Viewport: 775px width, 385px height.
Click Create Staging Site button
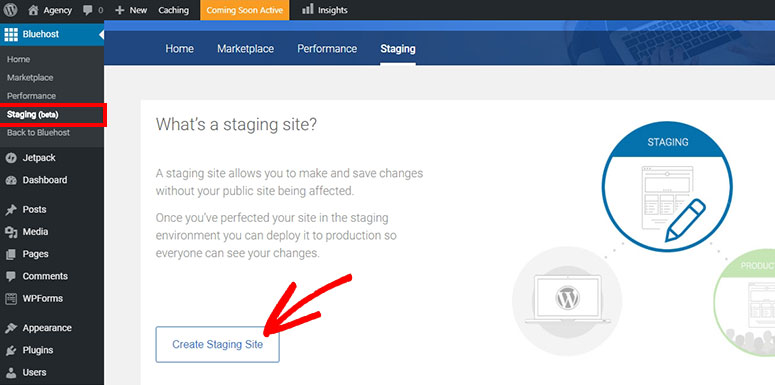(x=217, y=344)
